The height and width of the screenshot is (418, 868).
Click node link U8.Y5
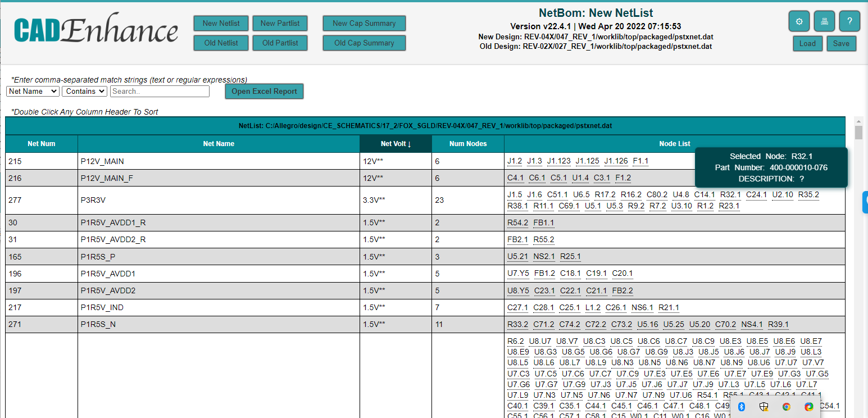pos(518,290)
